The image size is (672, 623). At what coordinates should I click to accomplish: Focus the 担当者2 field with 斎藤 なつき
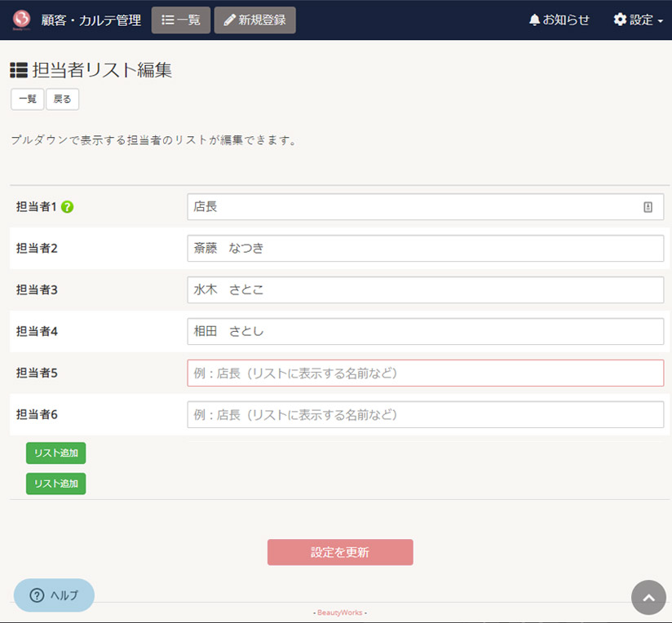coord(426,249)
